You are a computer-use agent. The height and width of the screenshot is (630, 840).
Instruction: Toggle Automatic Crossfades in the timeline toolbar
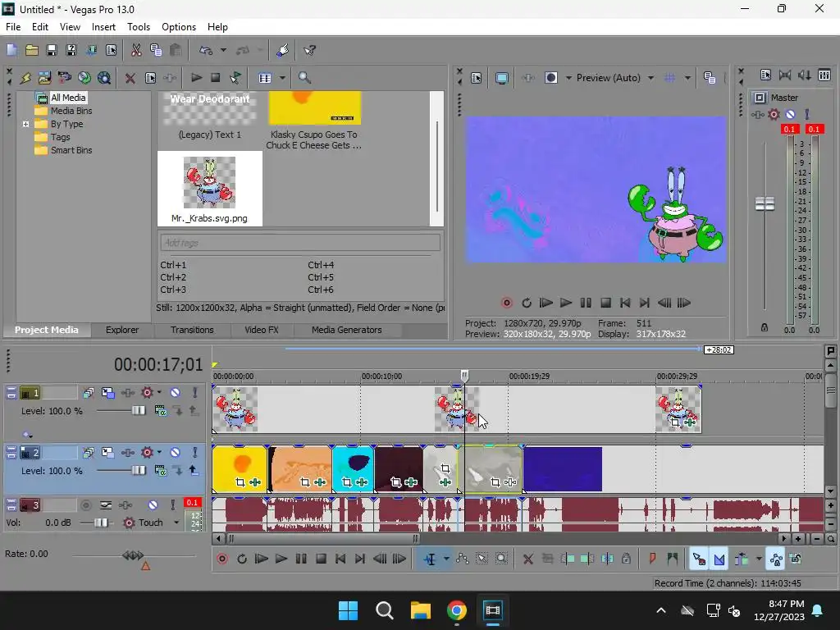point(719,559)
